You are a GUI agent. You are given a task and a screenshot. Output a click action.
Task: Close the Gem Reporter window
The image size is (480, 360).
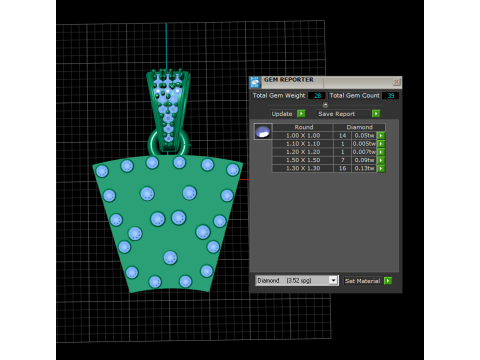396,82
